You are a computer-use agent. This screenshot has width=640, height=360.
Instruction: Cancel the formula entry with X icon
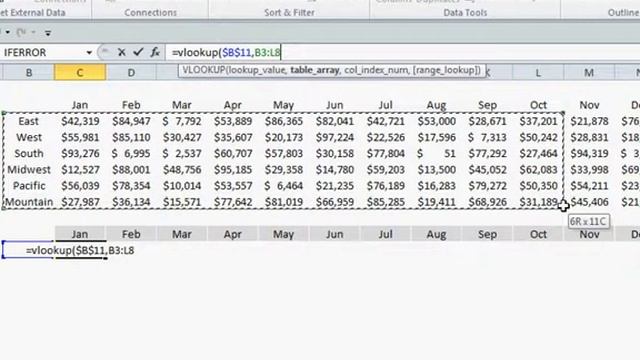[x=121, y=52]
